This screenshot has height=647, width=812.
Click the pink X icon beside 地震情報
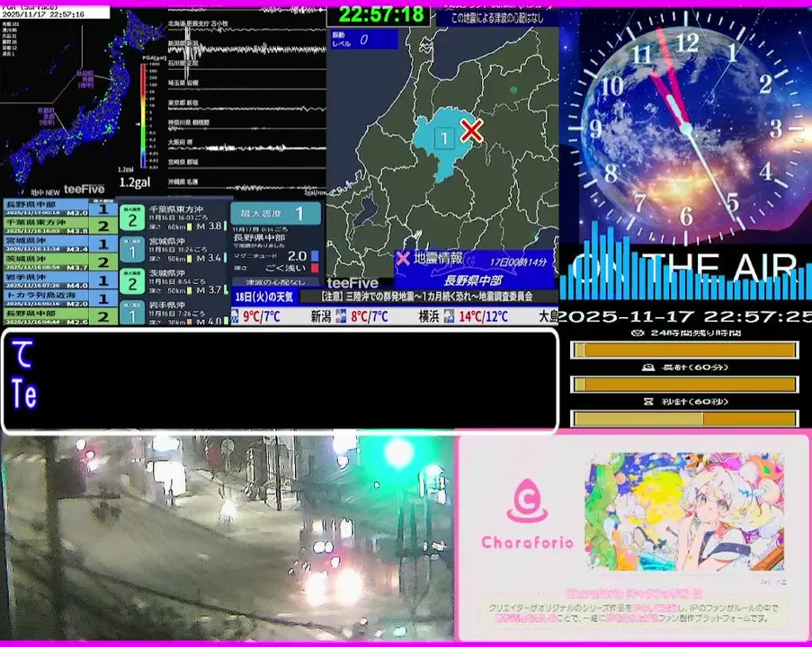[x=403, y=258]
